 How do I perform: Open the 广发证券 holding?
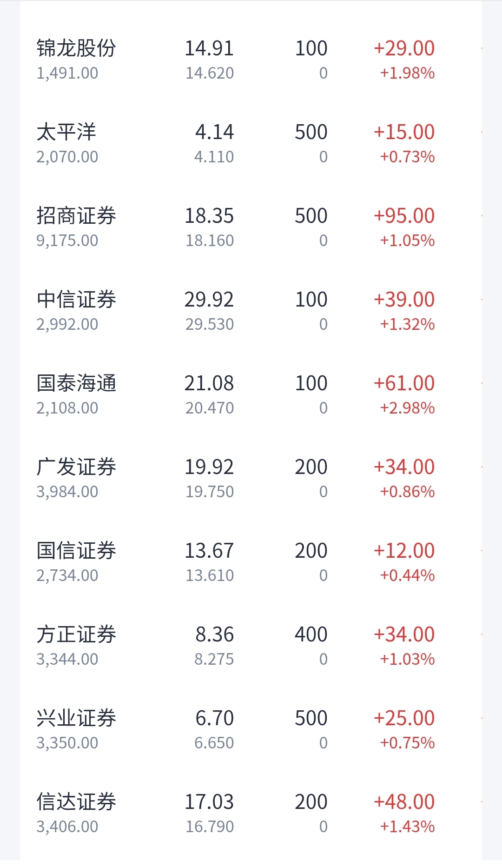(251, 479)
